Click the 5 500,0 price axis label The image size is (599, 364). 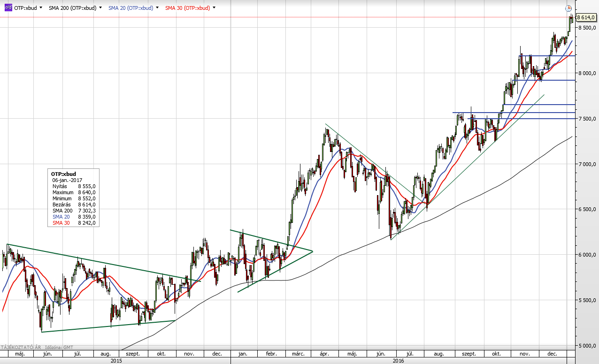pos(587,300)
